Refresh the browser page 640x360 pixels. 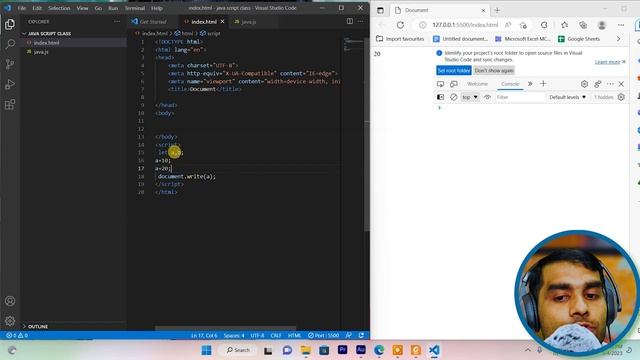pos(400,25)
